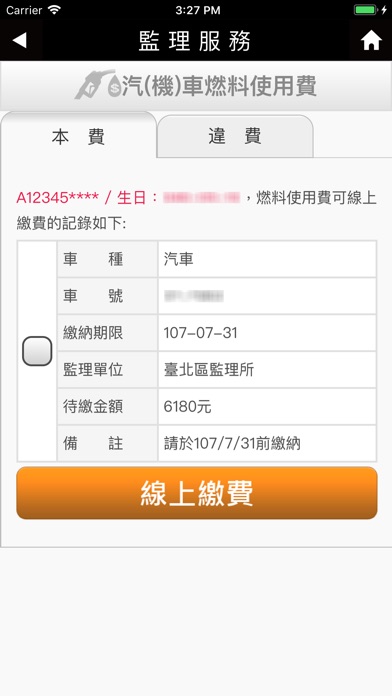392x696 pixels.
Task: Switch to the 本費 tab
Action: tap(78, 136)
